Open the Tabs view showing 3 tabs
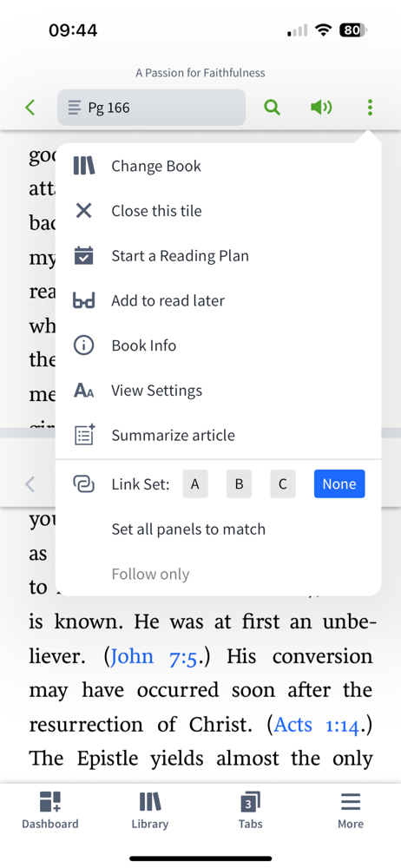The image size is (401, 868). click(x=250, y=810)
